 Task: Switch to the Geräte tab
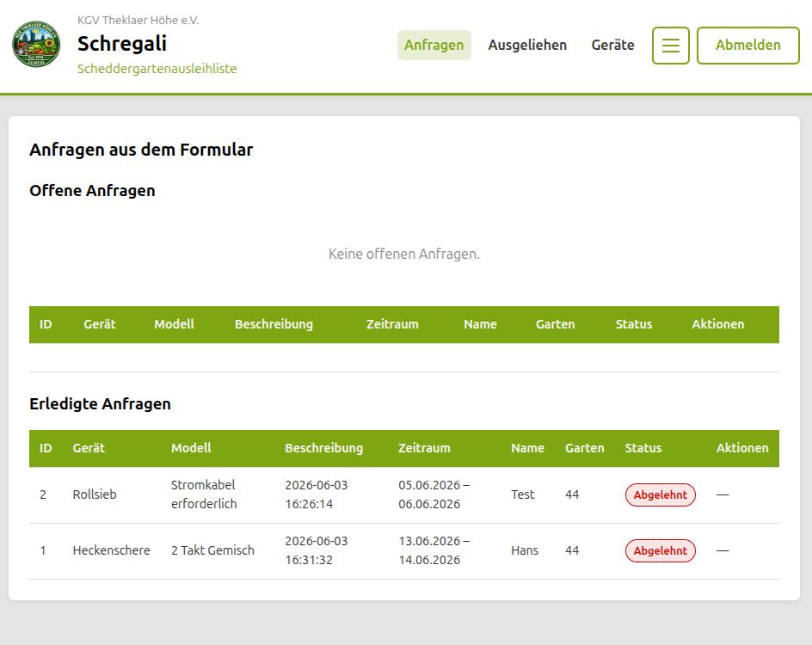click(612, 45)
